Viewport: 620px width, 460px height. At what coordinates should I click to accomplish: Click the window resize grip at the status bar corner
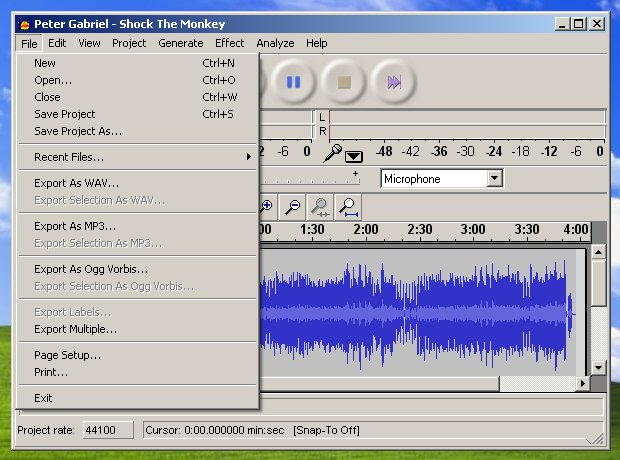(596, 438)
